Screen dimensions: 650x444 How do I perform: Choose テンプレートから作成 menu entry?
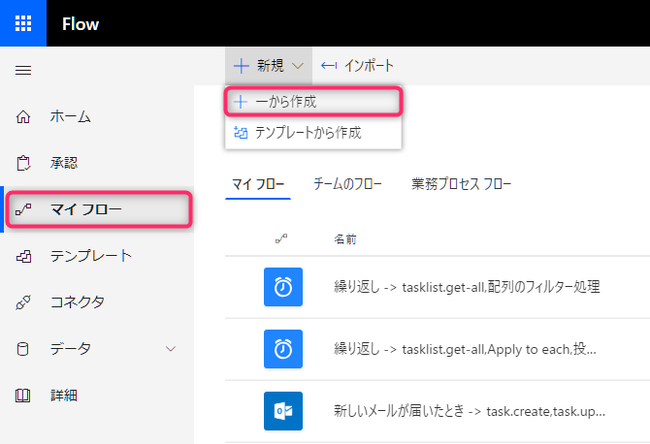pyautogui.click(x=313, y=133)
